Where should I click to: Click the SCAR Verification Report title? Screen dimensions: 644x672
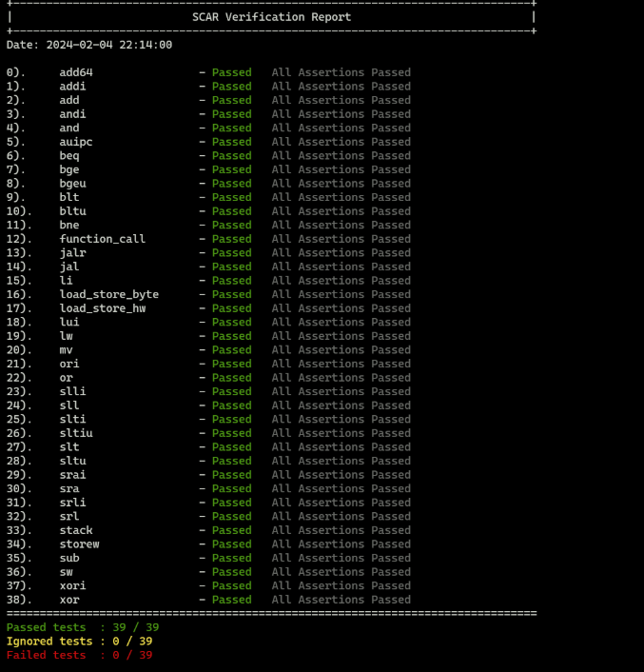(x=271, y=17)
